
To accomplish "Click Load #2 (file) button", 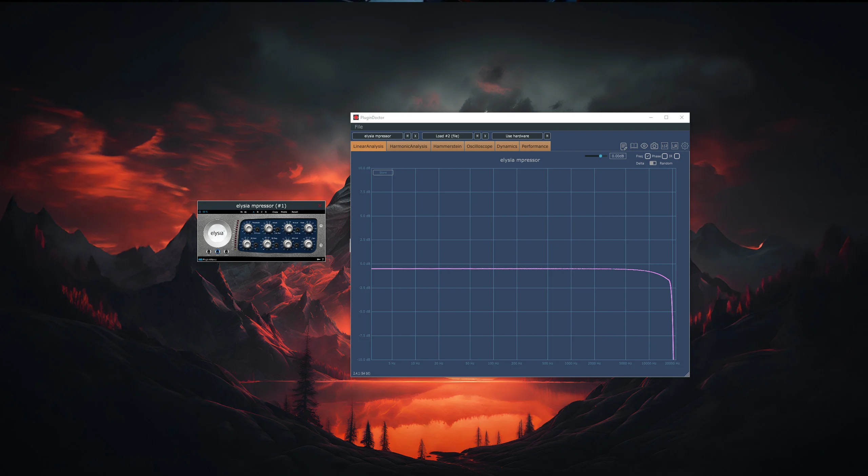I will click(447, 136).
